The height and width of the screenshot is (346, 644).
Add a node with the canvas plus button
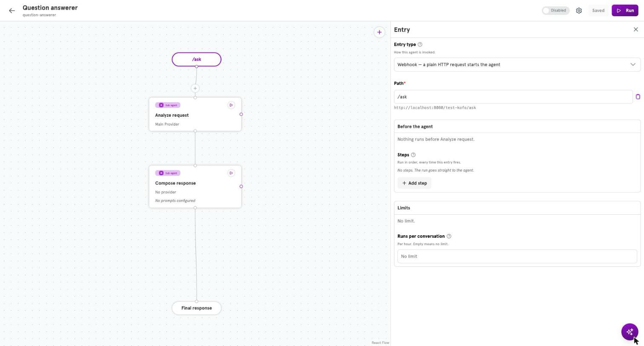379,32
